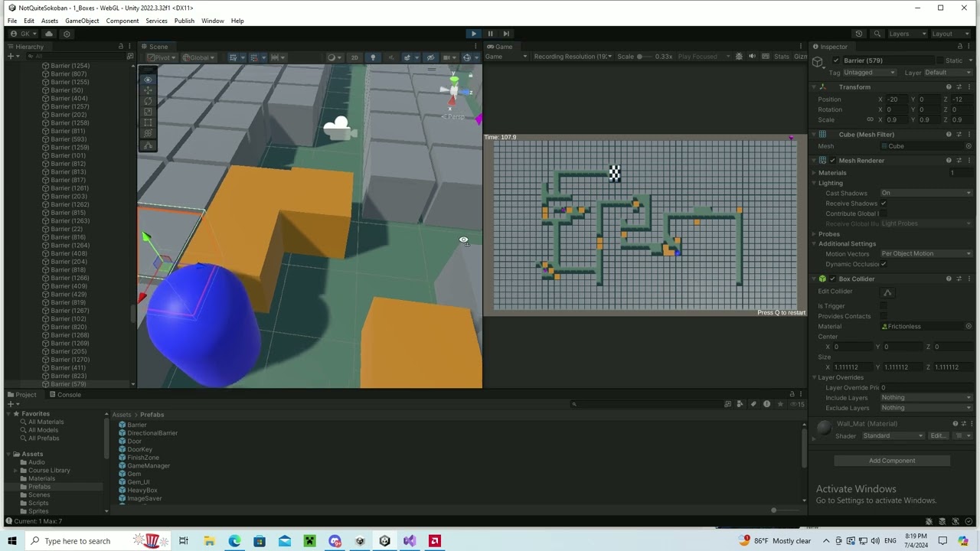Adjust the asset preview size slider in Project panel
Screen dimensions: 980x551
tap(773, 510)
